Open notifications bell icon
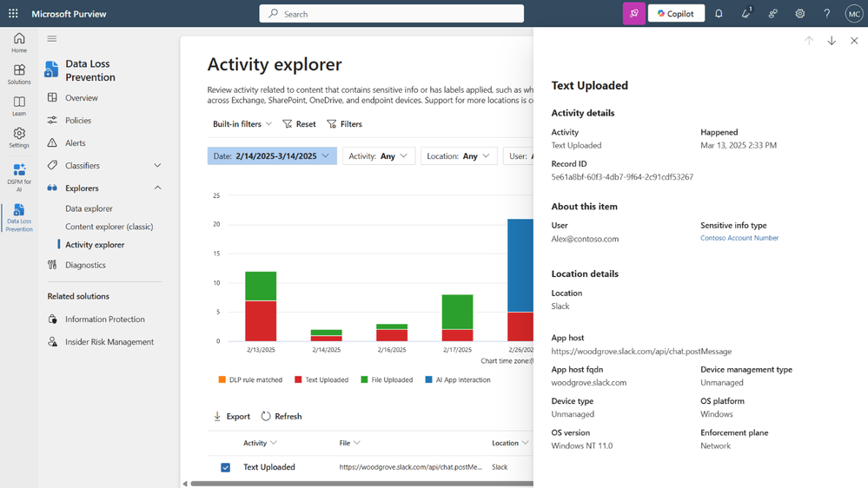Screen dimensions: 868x488 [719, 13]
